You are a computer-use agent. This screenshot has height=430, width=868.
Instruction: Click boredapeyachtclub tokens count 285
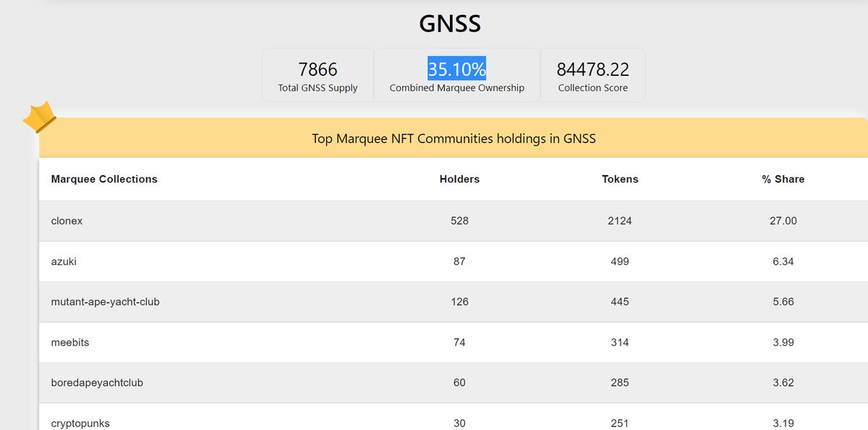620,383
